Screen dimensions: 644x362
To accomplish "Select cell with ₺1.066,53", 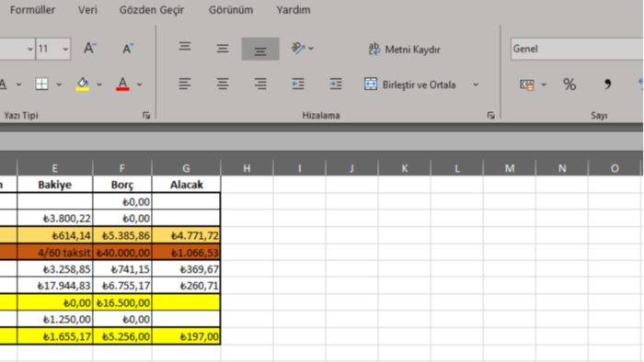I will 186,252.
